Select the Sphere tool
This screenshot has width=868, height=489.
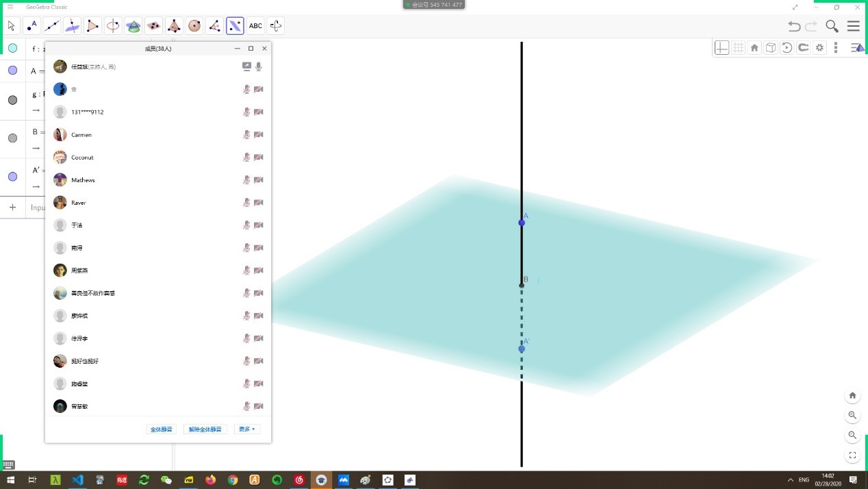194,26
